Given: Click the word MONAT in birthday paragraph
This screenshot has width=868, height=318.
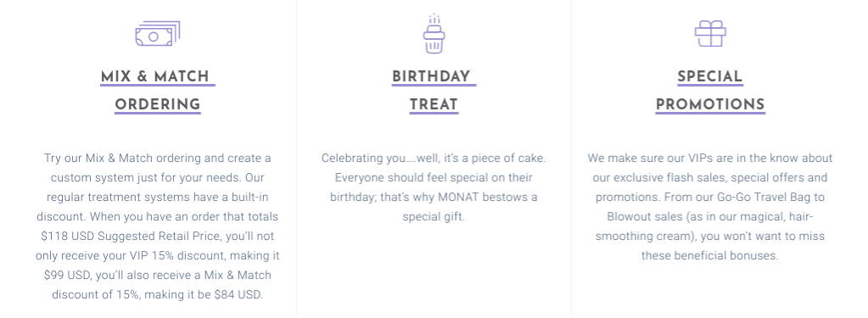Looking at the screenshot, I should pos(457,197).
